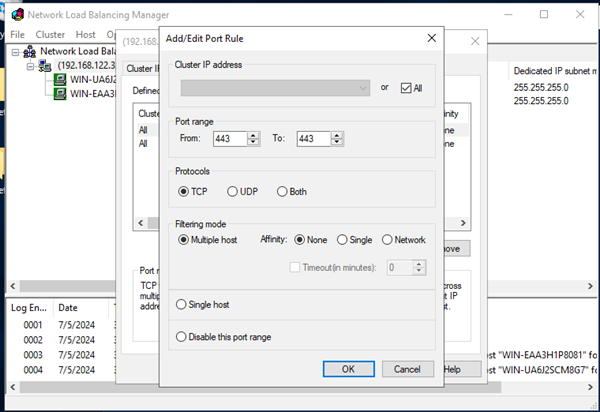Decrease the To port value
The image size is (600, 412).
[x=337, y=142]
